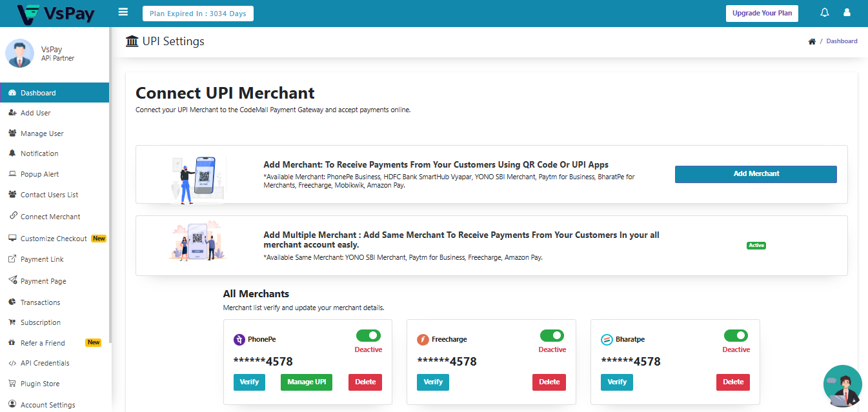Click the hamburger menu icon
This screenshot has width=868, height=412.
[123, 13]
